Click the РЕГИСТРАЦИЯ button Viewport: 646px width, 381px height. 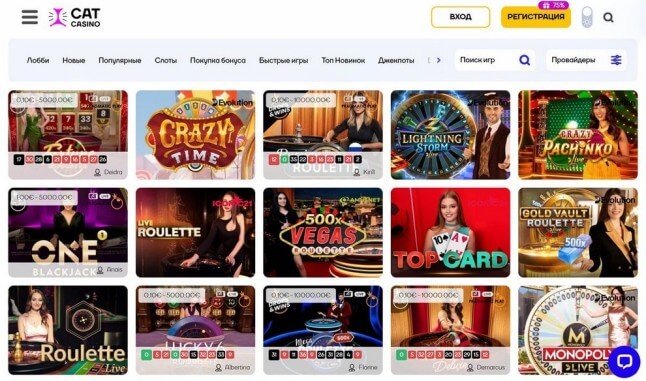pyautogui.click(x=536, y=17)
